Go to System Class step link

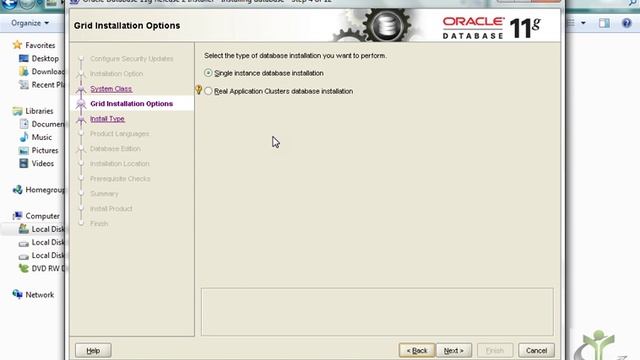[x=111, y=89]
